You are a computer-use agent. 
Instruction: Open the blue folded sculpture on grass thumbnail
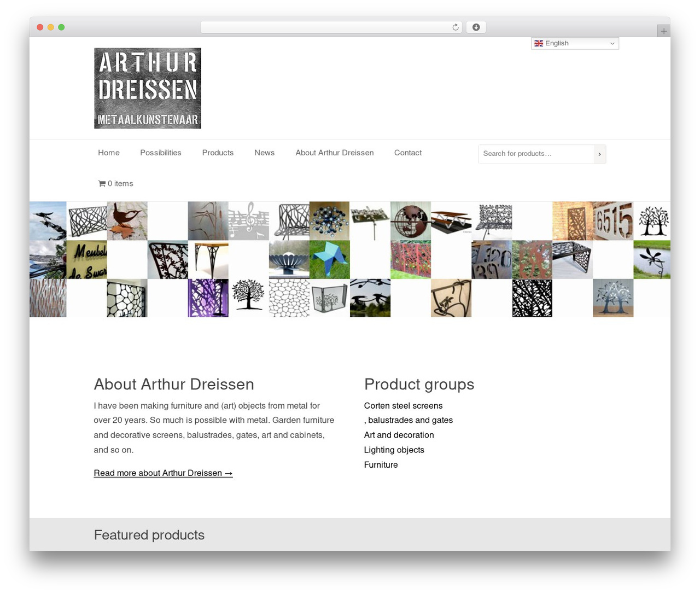[x=330, y=259]
